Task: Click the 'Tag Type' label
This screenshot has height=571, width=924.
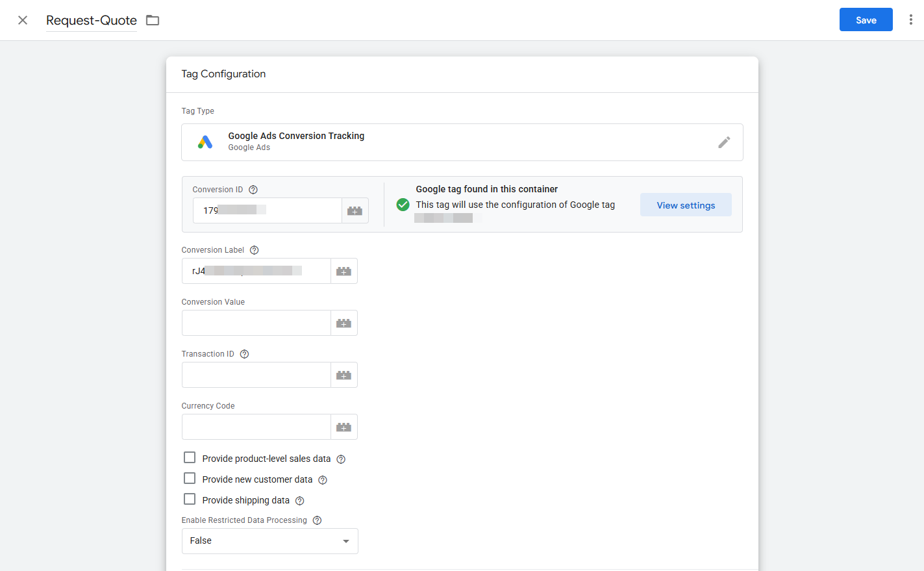Action: [198, 111]
